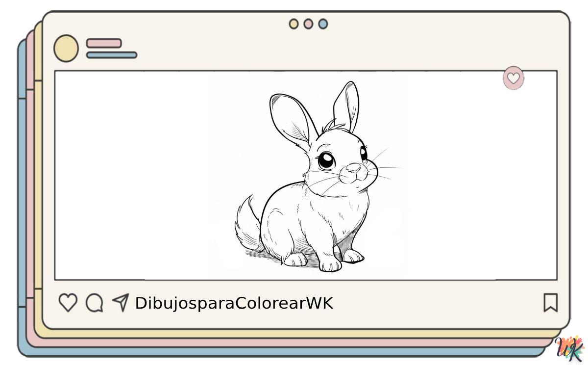588x368 pixels.
Task: Click the blue dot at top center
Action: point(323,24)
